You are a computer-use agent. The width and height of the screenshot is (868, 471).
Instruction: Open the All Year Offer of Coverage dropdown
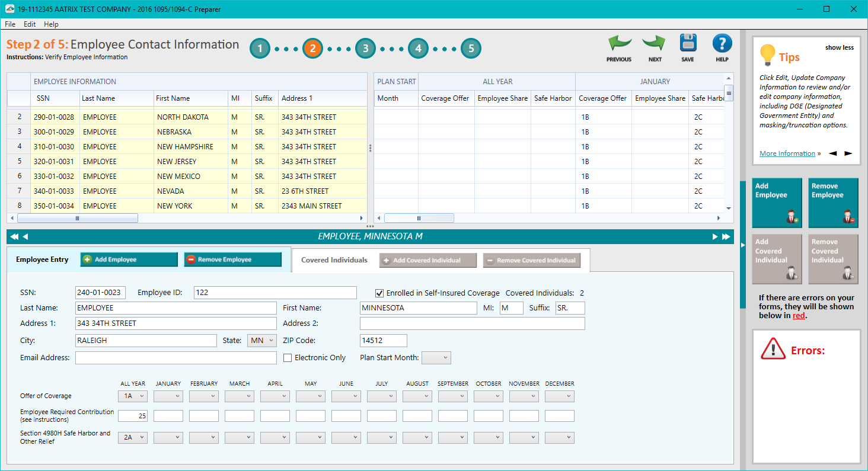click(133, 396)
